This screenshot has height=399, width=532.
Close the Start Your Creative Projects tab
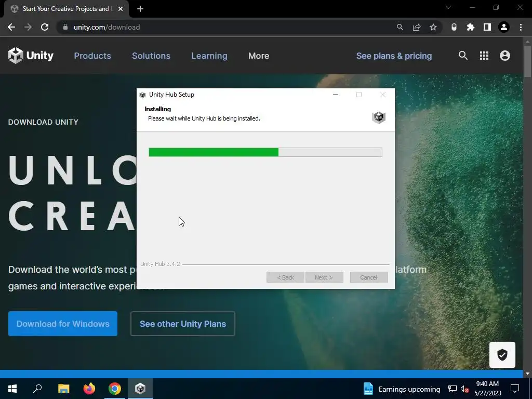coord(121,9)
